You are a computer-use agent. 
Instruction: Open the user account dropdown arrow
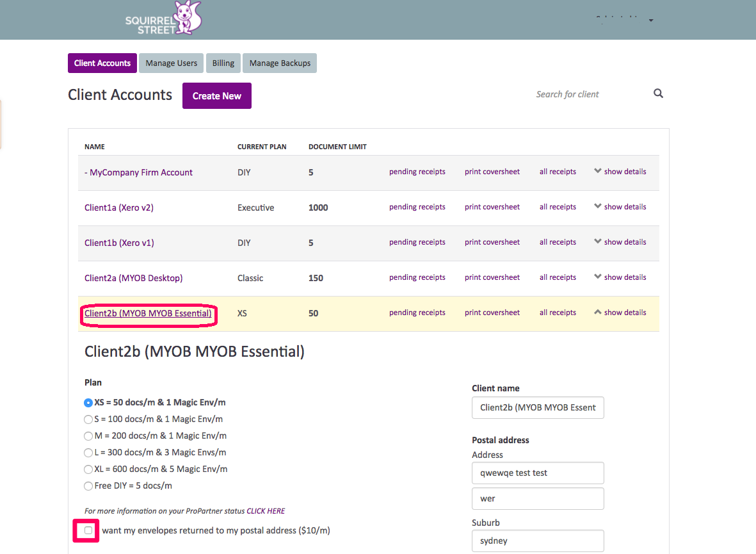[x=651, y=20]
